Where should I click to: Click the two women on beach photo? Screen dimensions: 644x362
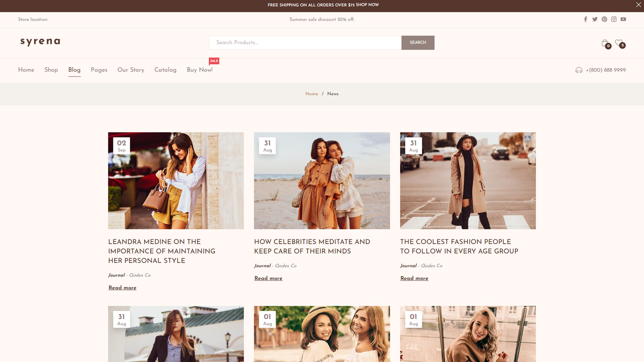click(322, 181)
